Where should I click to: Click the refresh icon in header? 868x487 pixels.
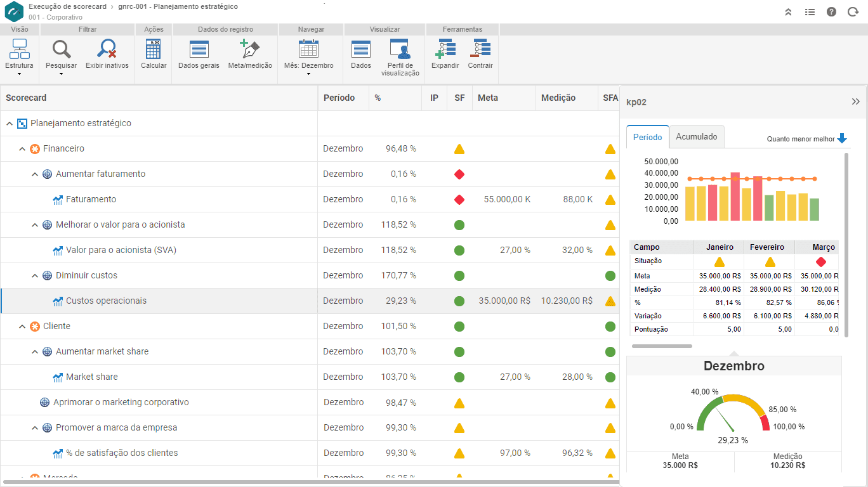tap(853, 11)
